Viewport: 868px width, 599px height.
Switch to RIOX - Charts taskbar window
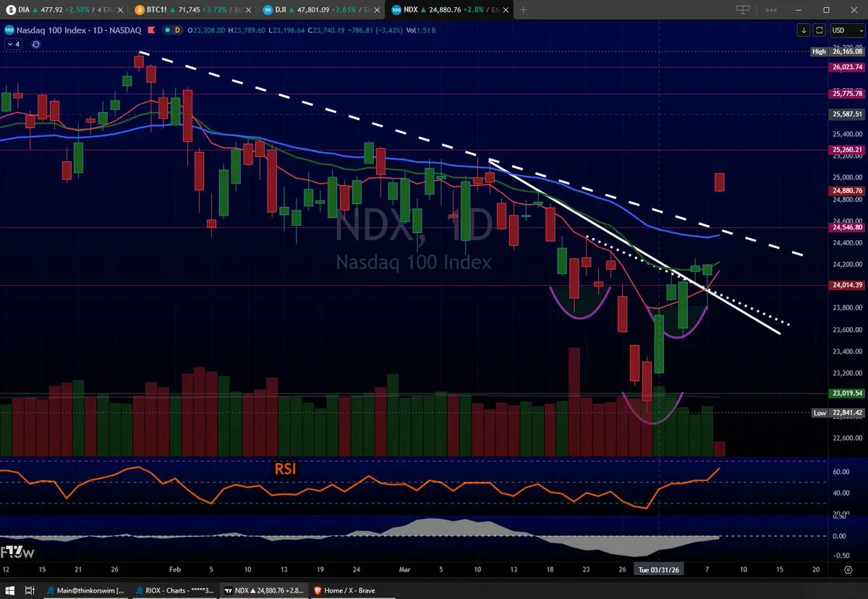[176, 590]
